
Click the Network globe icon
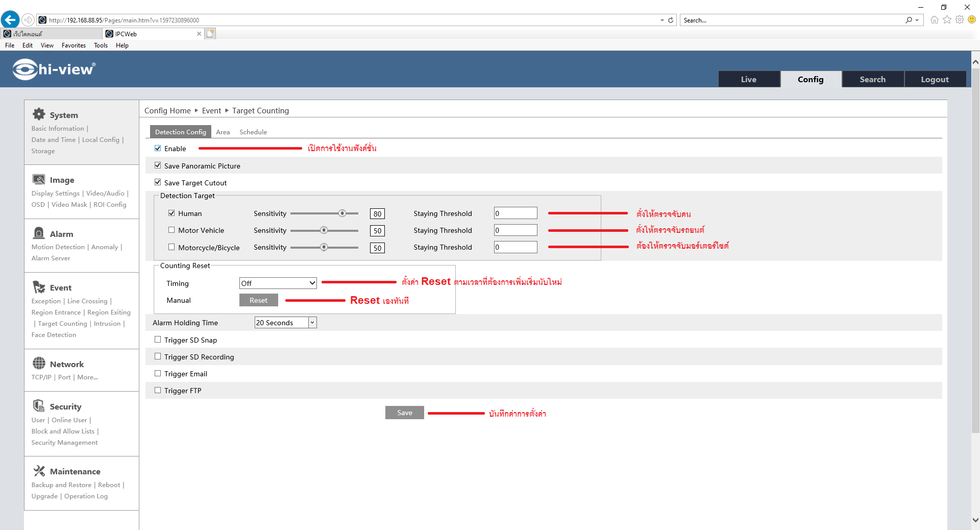pos(39,364)
